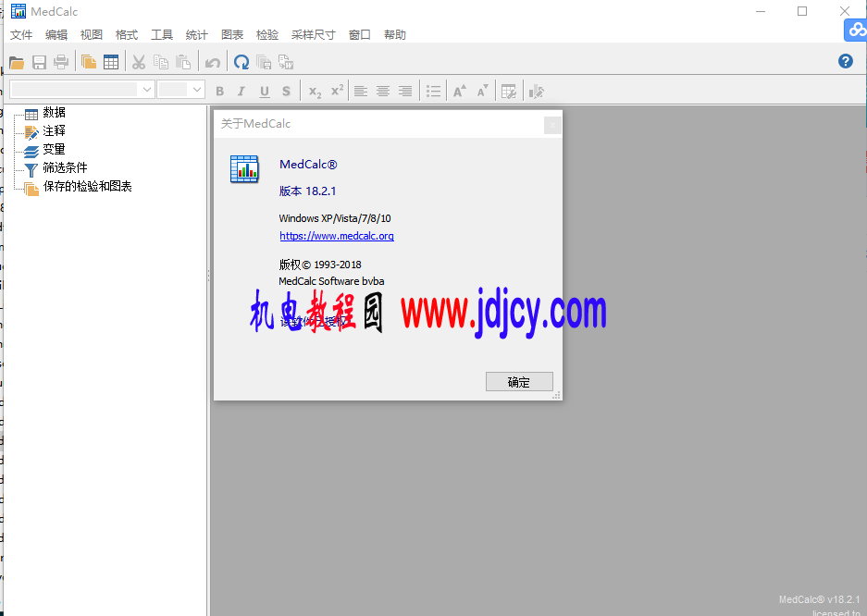Toggle strikethrough formatting

287,92
